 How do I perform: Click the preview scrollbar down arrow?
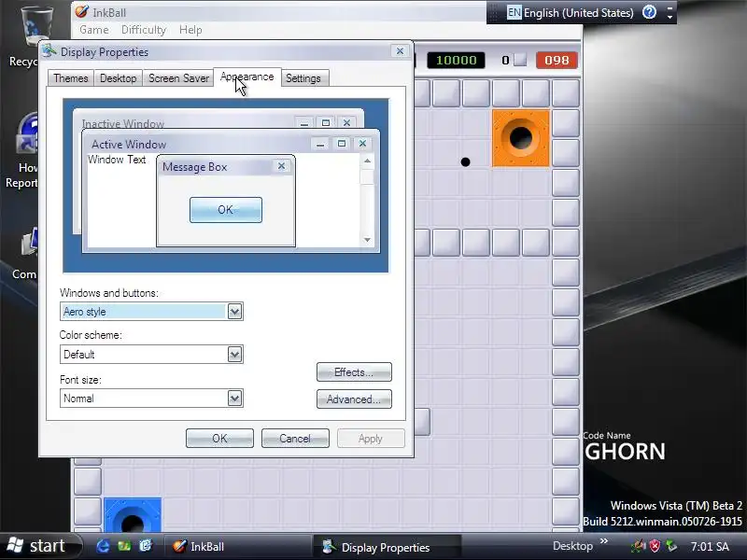tap(367, 240)
